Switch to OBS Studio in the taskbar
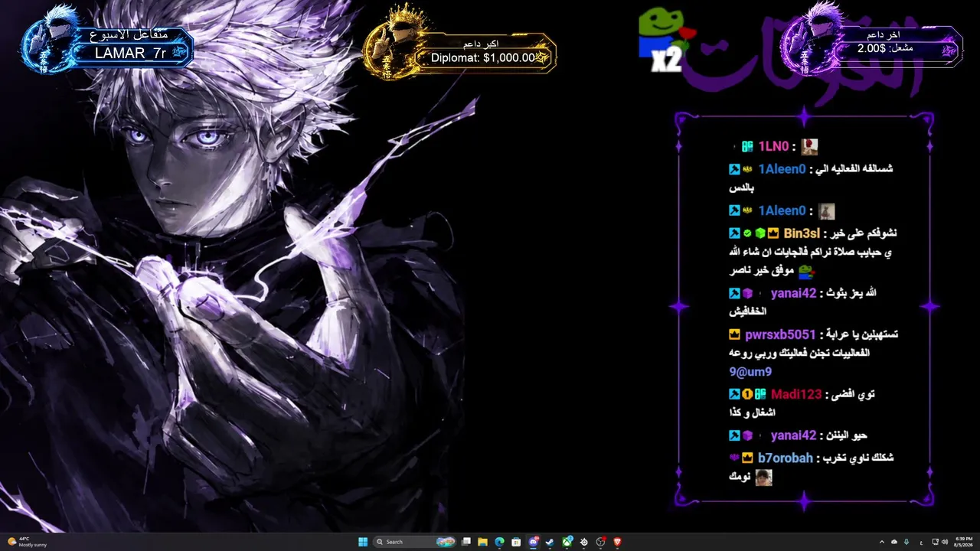 [601, 542]
